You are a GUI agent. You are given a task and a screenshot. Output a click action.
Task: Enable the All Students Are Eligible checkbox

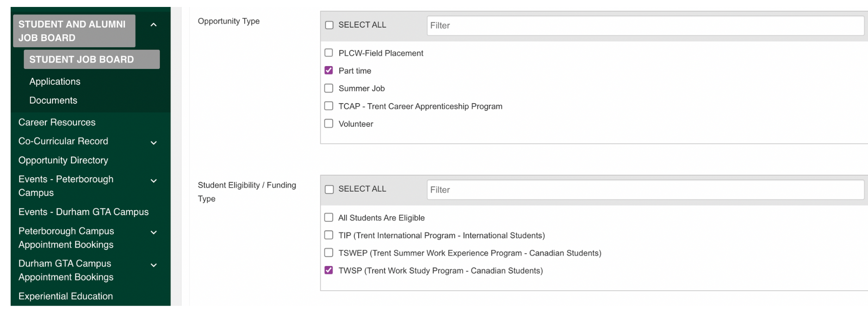(329, 217)
